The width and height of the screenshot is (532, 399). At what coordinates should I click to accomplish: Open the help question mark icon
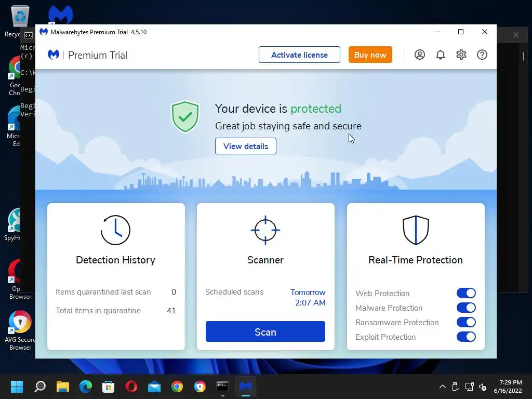[482, 55]
